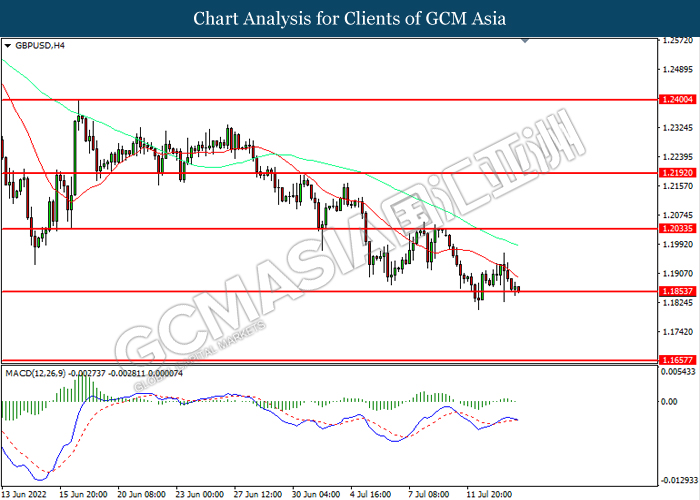
Task: Select the 1.24004 resistance price label
Action: (678, 100)
